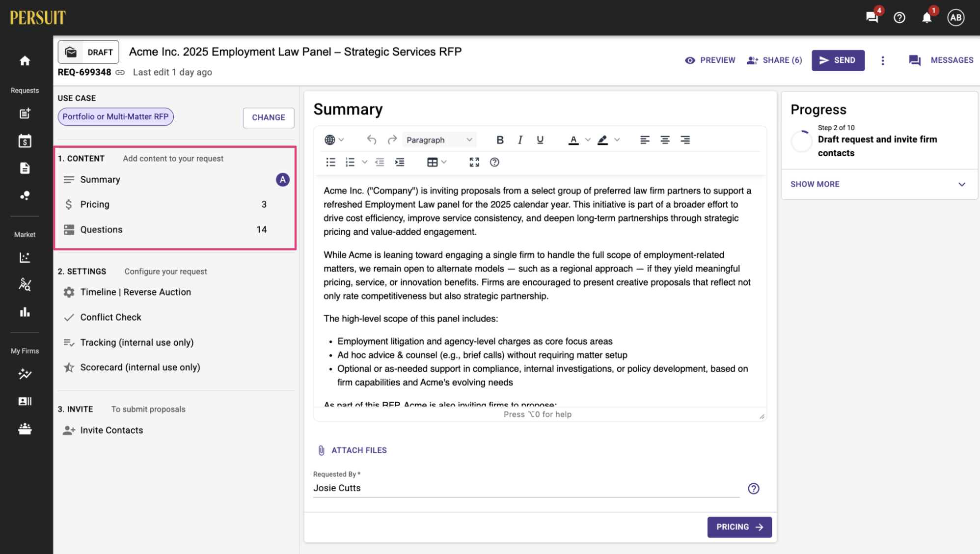Align text left
The image size is (980, 554).
tap(645, 140)
